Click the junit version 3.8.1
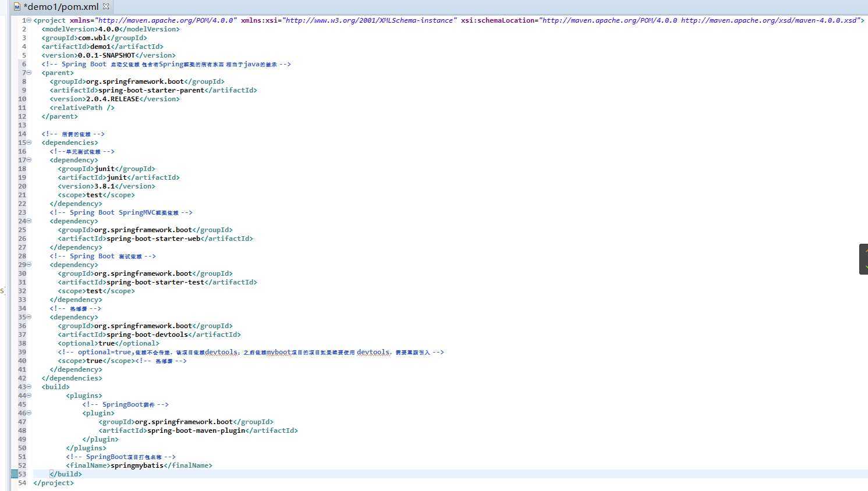This screenshot has height=491, width=868. 104,186
